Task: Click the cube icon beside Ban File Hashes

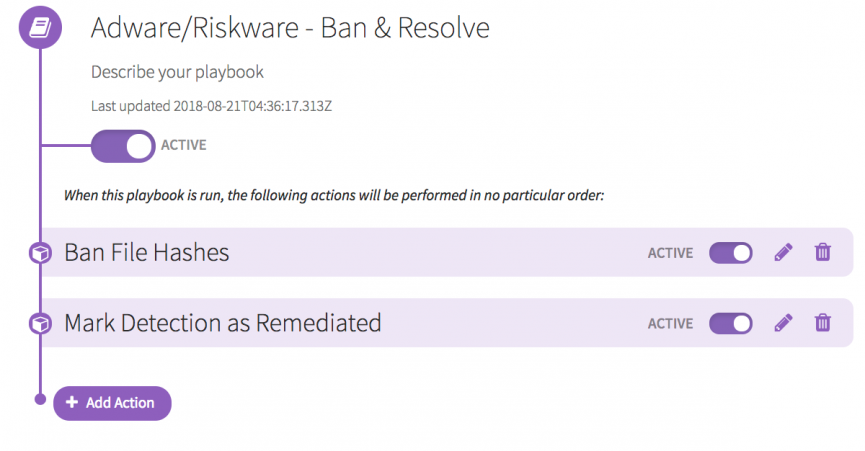Action: [40, 254]
